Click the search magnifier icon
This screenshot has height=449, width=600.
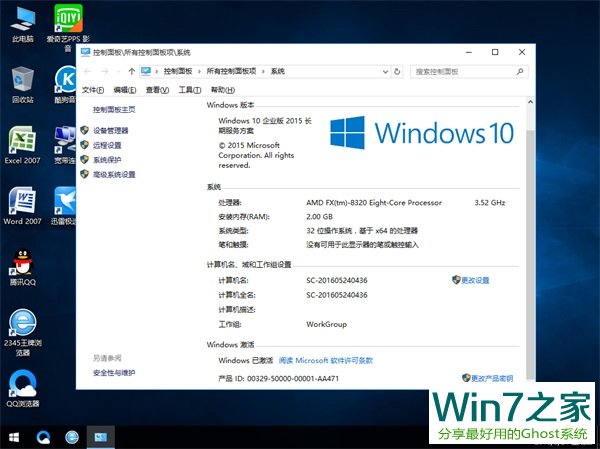click(x=520, y=72)
